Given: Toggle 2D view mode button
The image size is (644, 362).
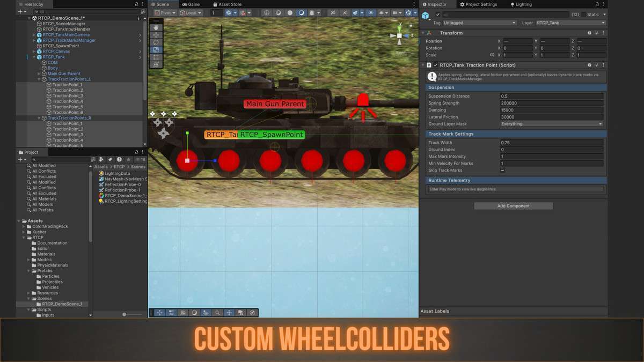Looking at the screenshot, I should pos(334,13).
